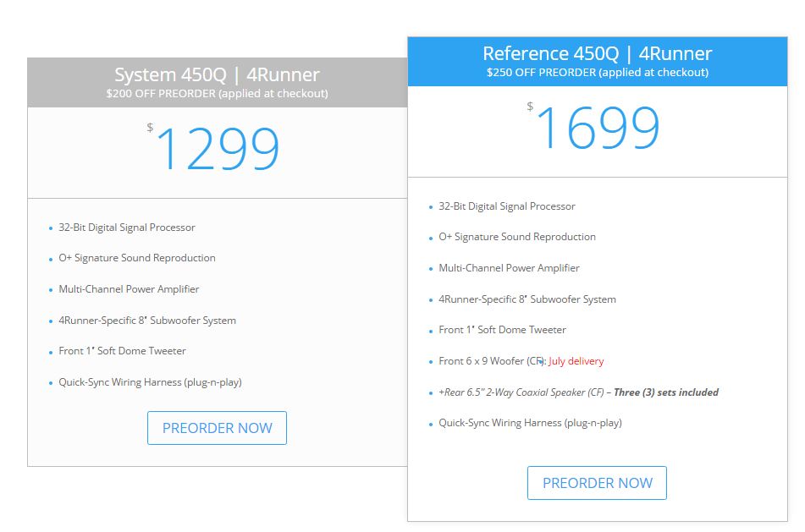805x532 pixels.
Task: Click PREORDER NOW under Reference 450Q
Action: [597, 483]
